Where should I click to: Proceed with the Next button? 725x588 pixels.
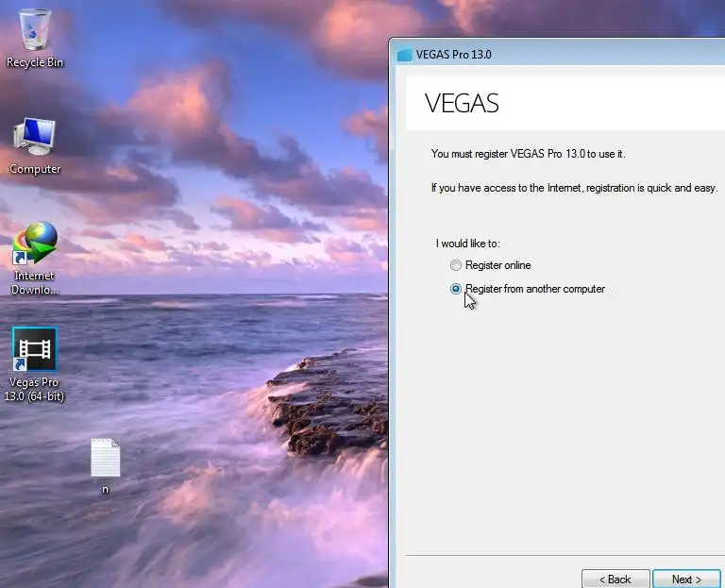pos(686,579)
